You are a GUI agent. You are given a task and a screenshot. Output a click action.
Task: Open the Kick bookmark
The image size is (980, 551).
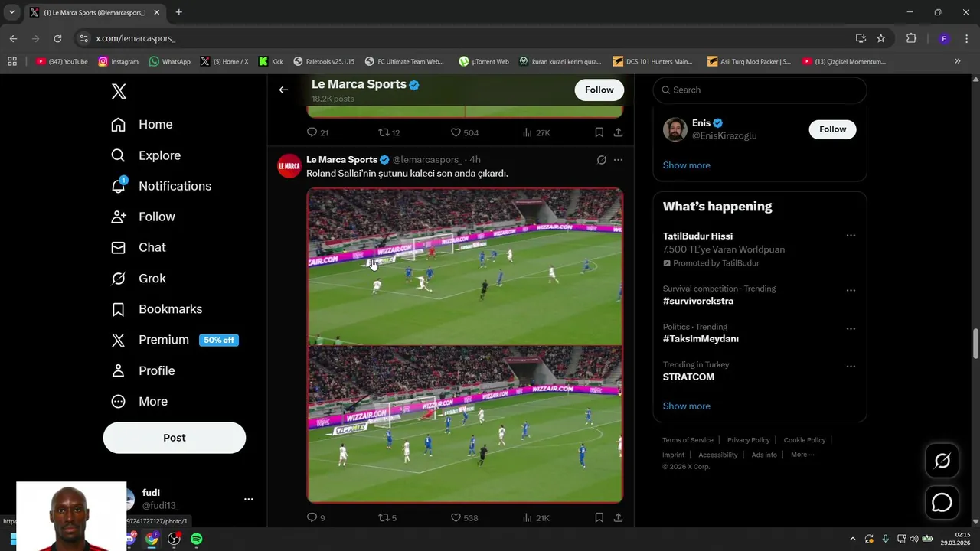pyautogui.click(x=271, y=61)
